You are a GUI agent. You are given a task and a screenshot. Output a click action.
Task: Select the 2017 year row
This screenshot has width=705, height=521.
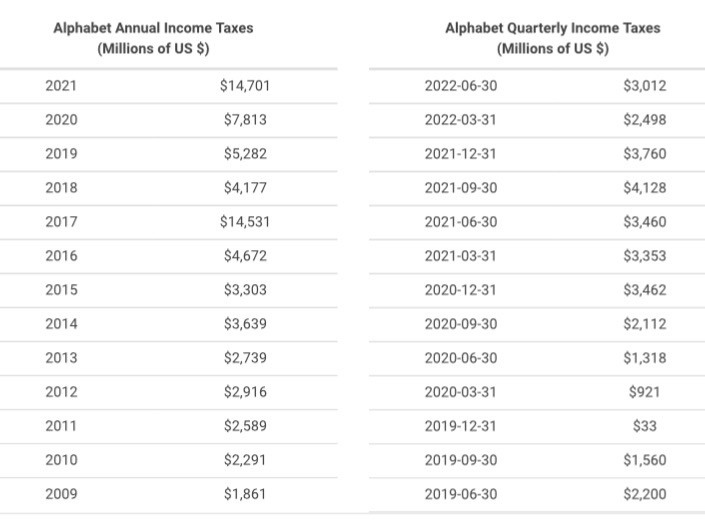169,222
